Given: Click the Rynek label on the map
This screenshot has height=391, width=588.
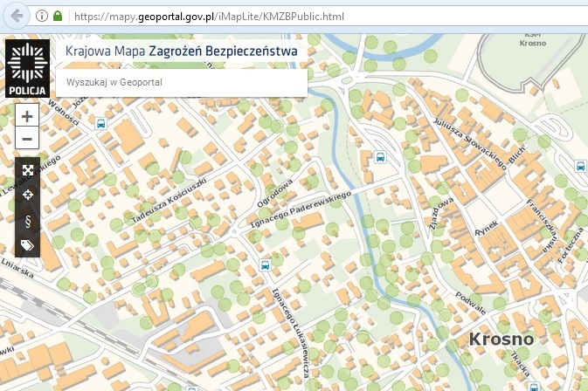Looking at the screenshot, I should click(488, 229).
